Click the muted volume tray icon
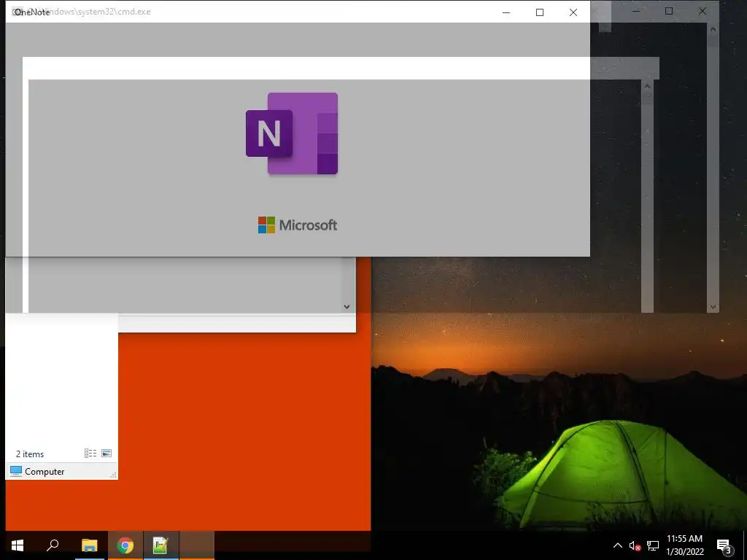This screenshot has width=747, height=560. [x=635, y=545]
